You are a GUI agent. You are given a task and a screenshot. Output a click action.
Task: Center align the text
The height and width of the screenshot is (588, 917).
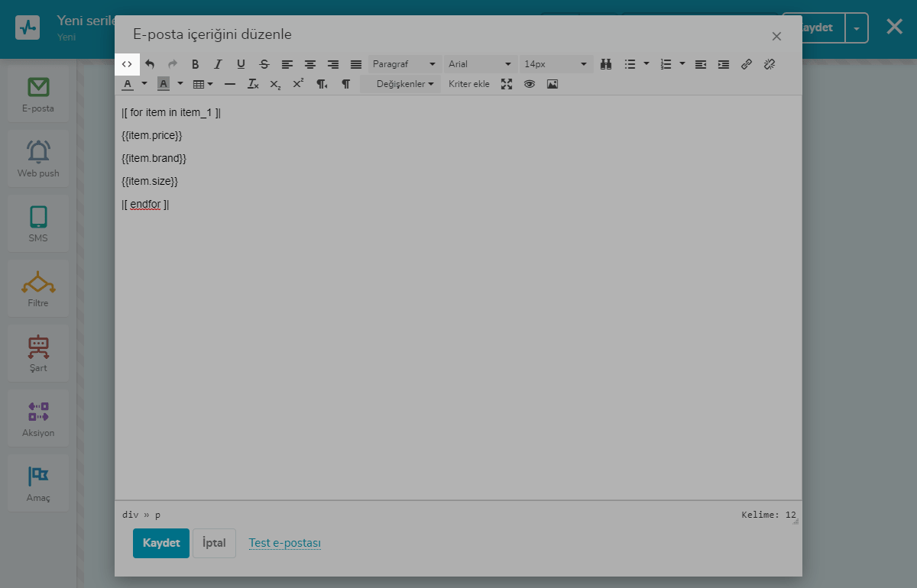click(x=310, y=64)
